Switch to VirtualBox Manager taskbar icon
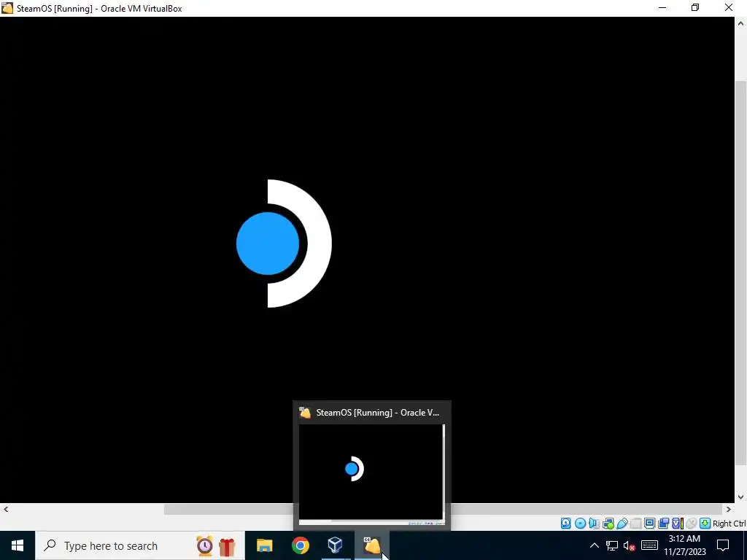Viewport: 747px width, 560px height. pos(336,545)
